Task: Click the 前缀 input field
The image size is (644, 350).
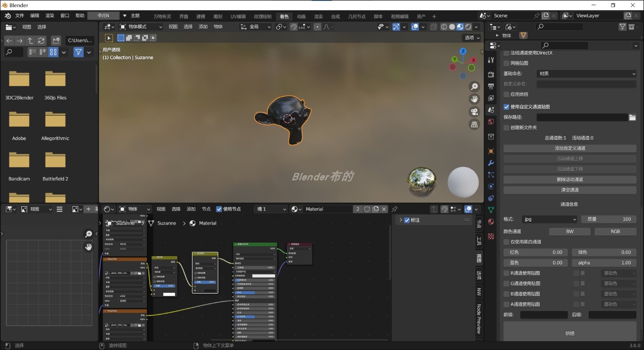Action: click(544, 315)
